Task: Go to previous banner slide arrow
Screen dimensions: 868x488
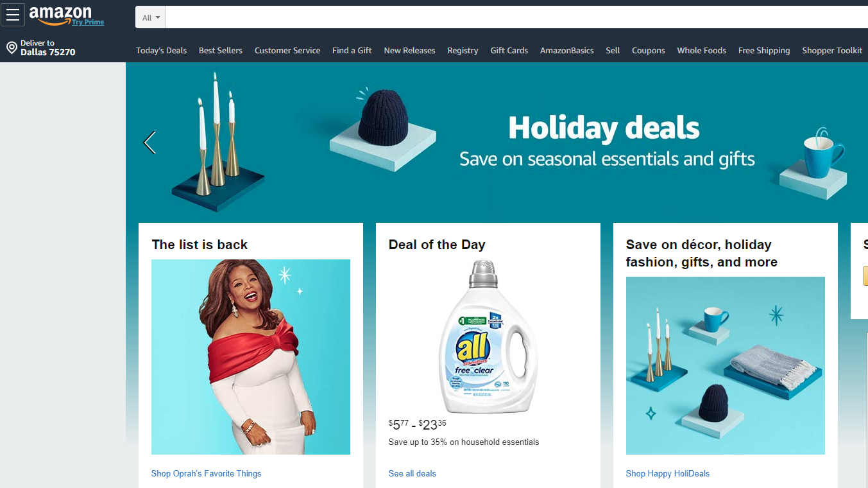Action: click(149, 143)
